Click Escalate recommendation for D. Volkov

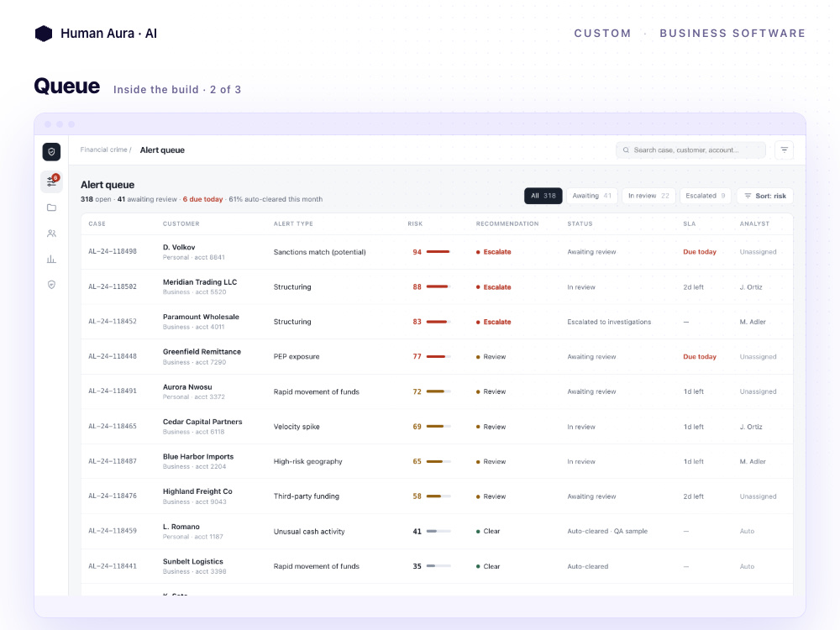[493, 252]
